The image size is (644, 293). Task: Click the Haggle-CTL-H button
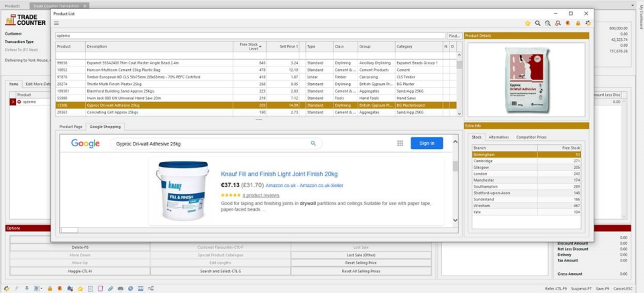coord(80,272)
